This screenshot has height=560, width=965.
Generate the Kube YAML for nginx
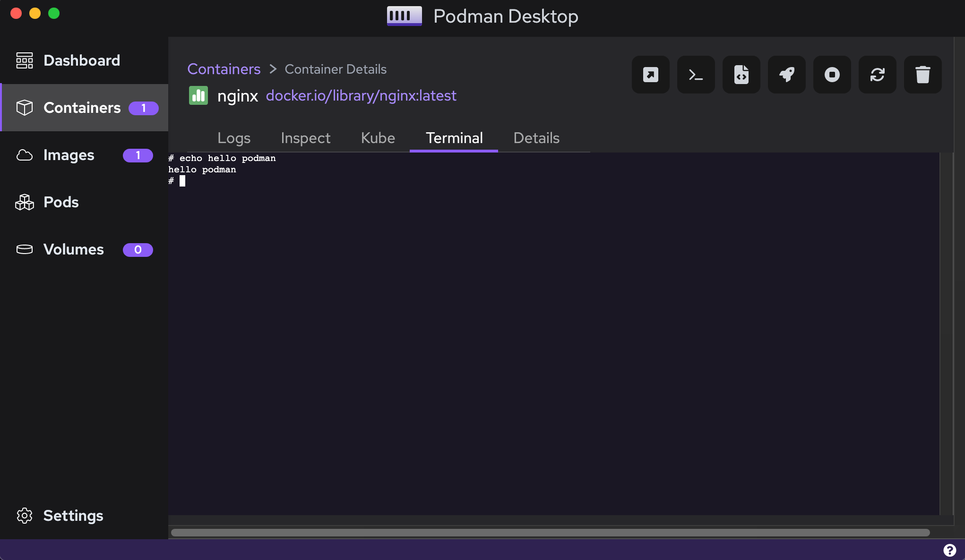point(741,75)
